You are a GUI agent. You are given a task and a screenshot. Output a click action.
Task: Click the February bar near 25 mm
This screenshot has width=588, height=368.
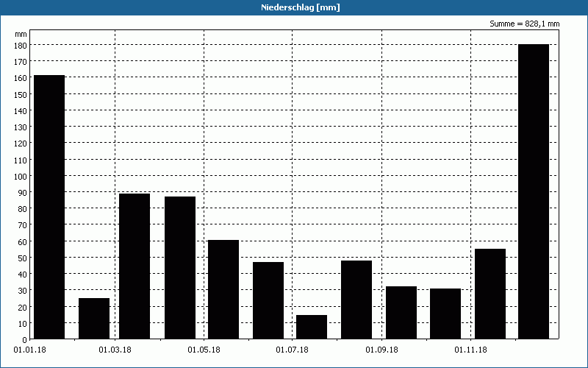pos(94,319)
